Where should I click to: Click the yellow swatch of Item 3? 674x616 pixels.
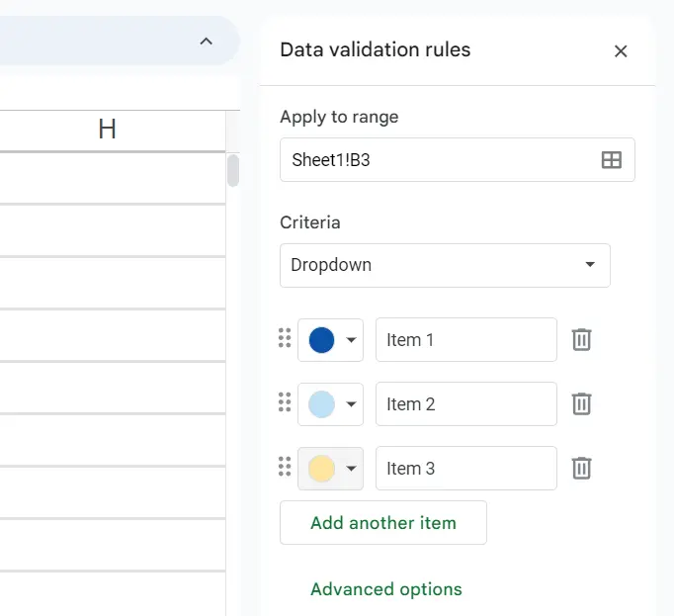point(321,468)
